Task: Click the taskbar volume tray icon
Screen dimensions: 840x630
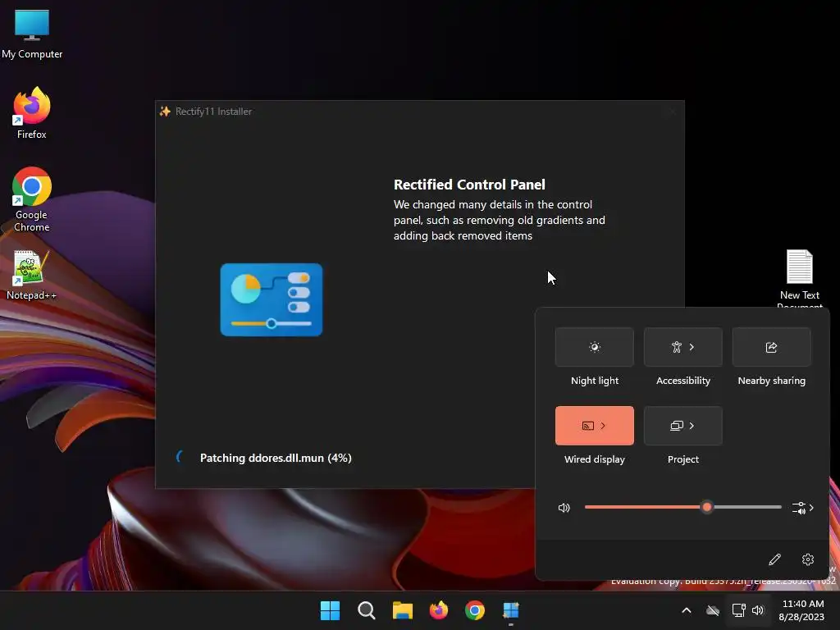Action: point(757,610)
